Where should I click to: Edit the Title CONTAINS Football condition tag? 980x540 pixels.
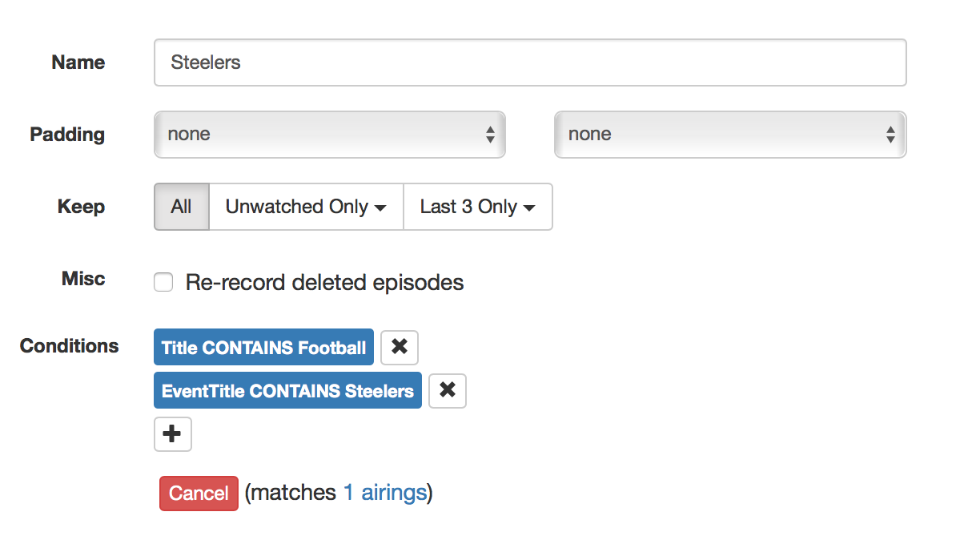tap(263, 348)
